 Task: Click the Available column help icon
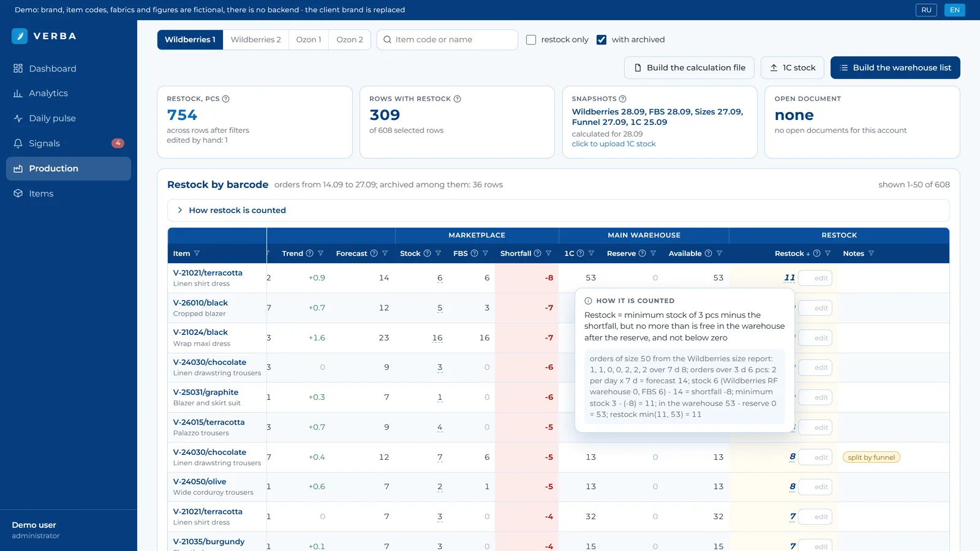point(708,253)
